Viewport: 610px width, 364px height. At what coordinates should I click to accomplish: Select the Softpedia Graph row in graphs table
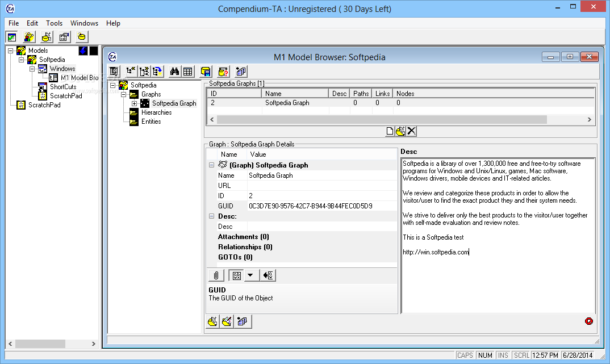coord(400,103)
